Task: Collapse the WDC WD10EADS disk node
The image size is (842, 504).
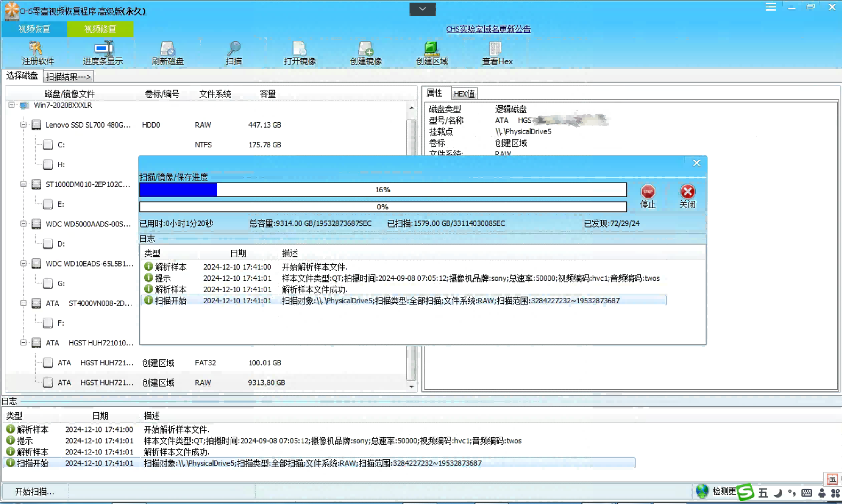Action: (23, 263)
